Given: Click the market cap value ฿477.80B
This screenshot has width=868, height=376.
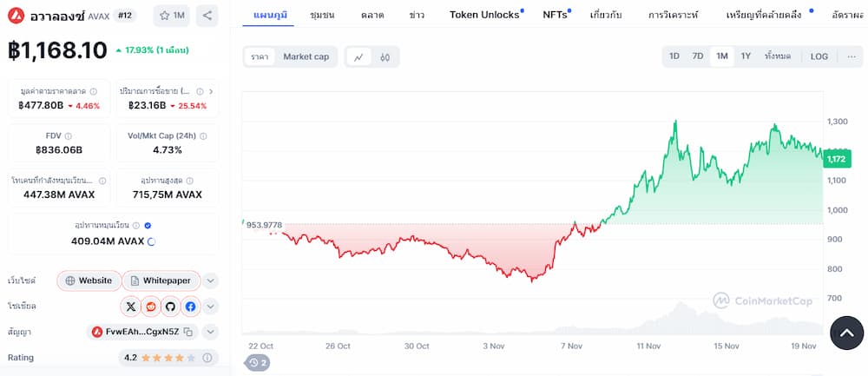Looking at the screenshot, I should 41,106.
